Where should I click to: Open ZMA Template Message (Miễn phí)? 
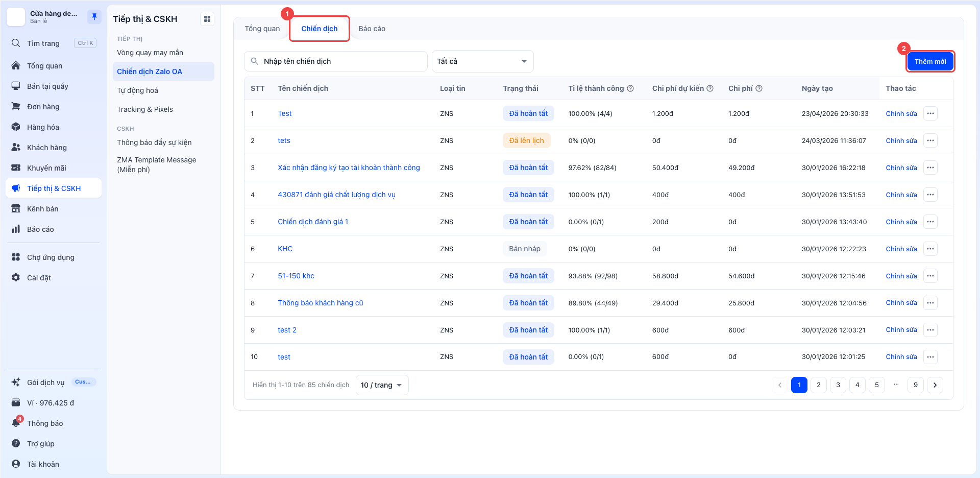[x=157, y=164]
